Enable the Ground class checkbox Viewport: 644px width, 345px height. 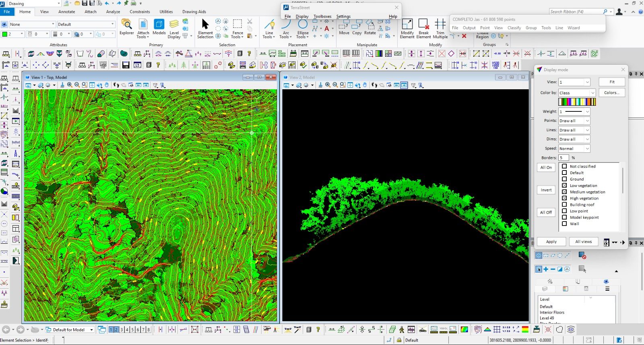pyautogui.click(x=564, y=179)
